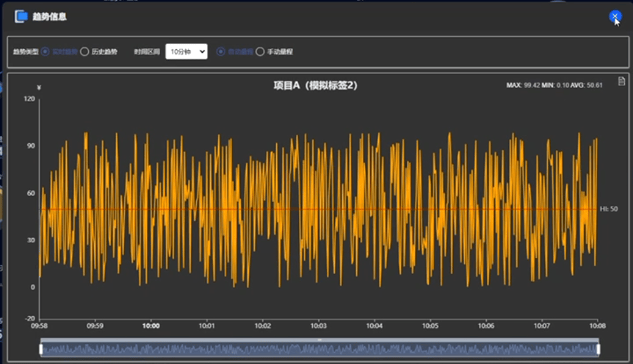Click the AVG: 50.61 statistic
Screen dimensions: 633x364
point(586,85)
